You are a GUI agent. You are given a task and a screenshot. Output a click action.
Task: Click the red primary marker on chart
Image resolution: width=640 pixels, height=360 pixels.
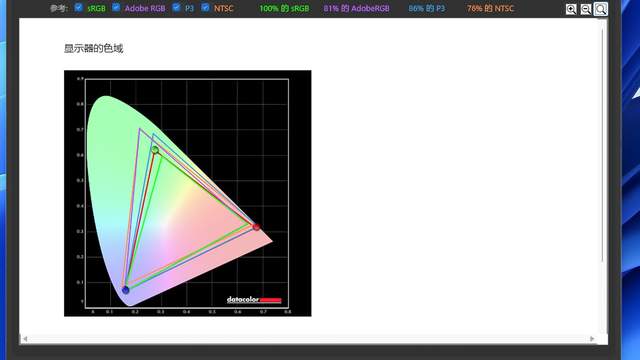(256, 227)
